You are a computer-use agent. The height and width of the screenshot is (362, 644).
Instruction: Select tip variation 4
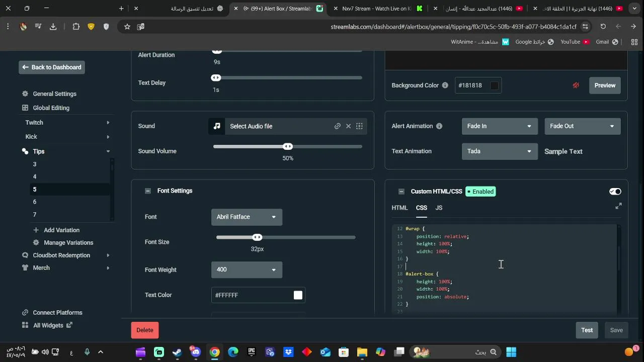[x=35, y=177]
